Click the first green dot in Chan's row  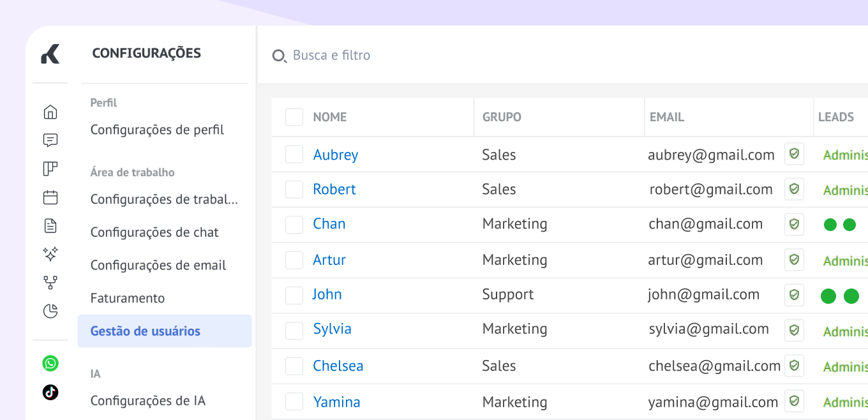[x=830, y=225]
